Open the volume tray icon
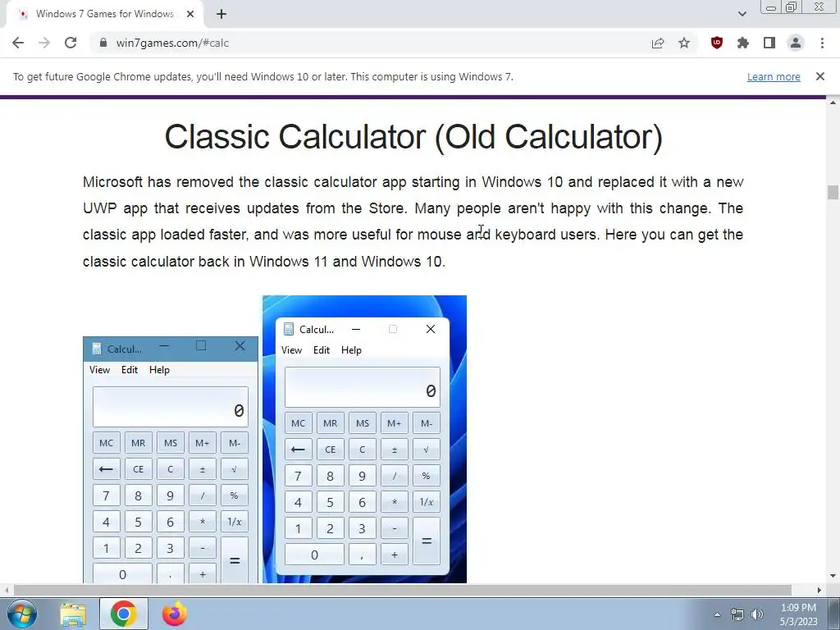The image size is (840, 630). (x=756, y=614)
